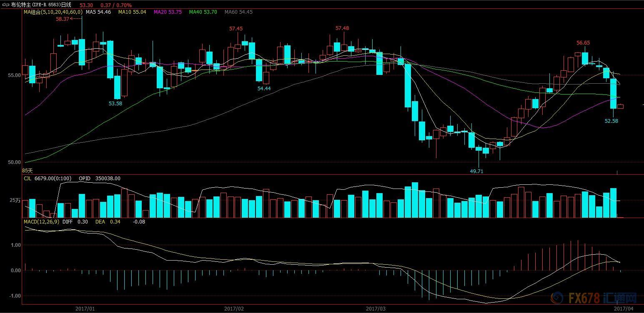Image resolution: width=644 pixels, height=313 pixels.
Task: Click the MA40 53.70 legend label
Action: click(x=203, y=12)
